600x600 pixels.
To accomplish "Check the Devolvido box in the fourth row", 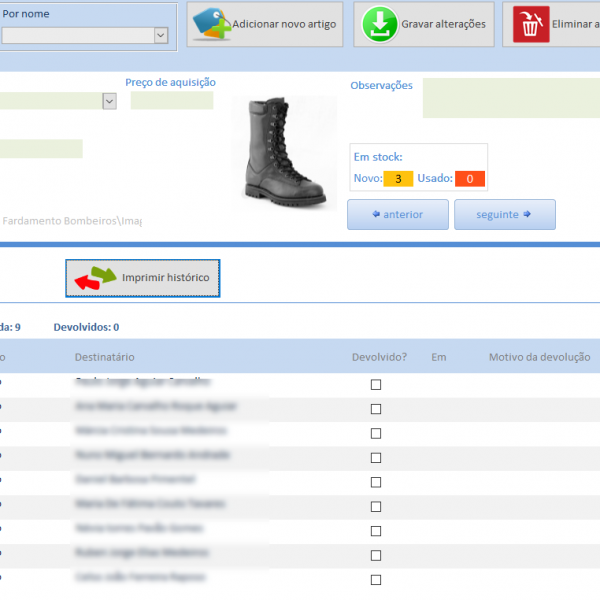I will (376, 458).
